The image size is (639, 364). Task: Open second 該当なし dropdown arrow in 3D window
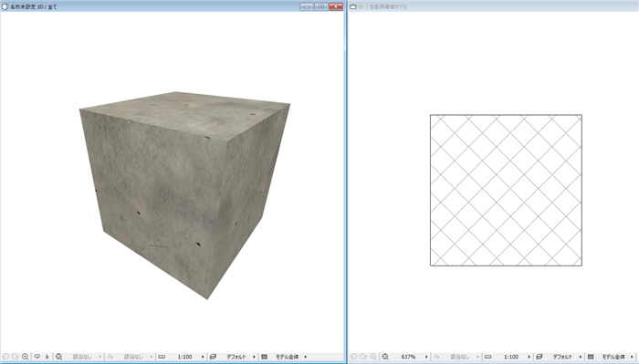(x=152, y=357)
